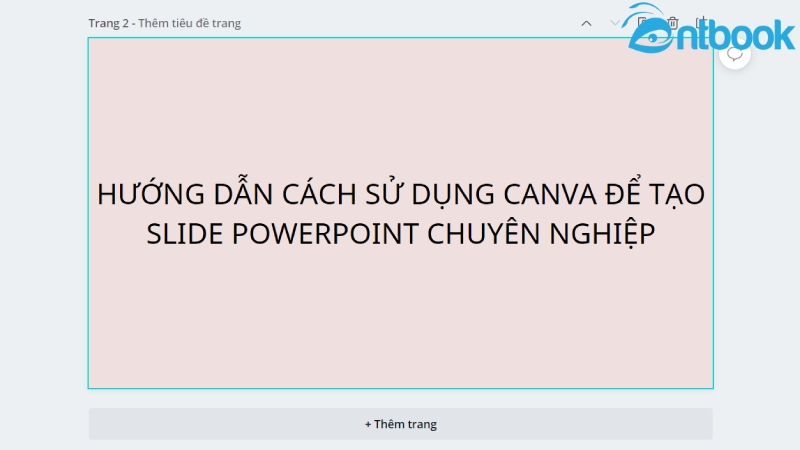Image resolution: width=800 pixels, height=450 pixels.
Task: Click the 'Trang 2' page label
Action: tap(108, 23)
